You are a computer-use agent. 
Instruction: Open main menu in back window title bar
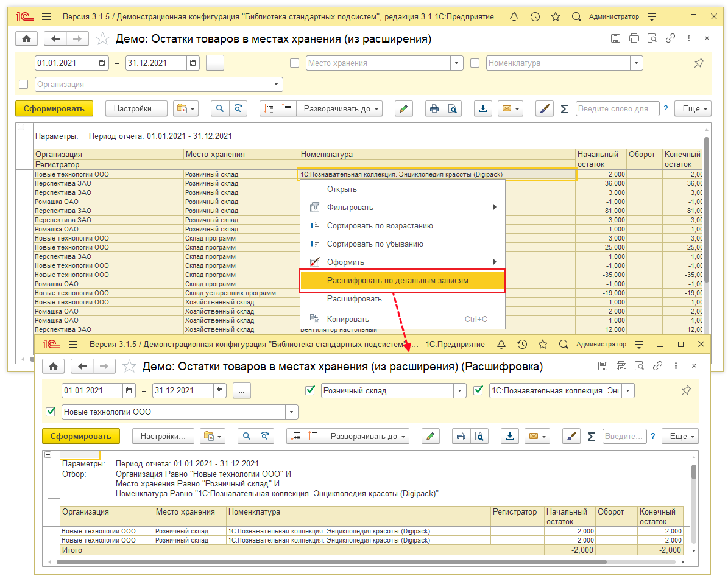(x=46, y=16)
